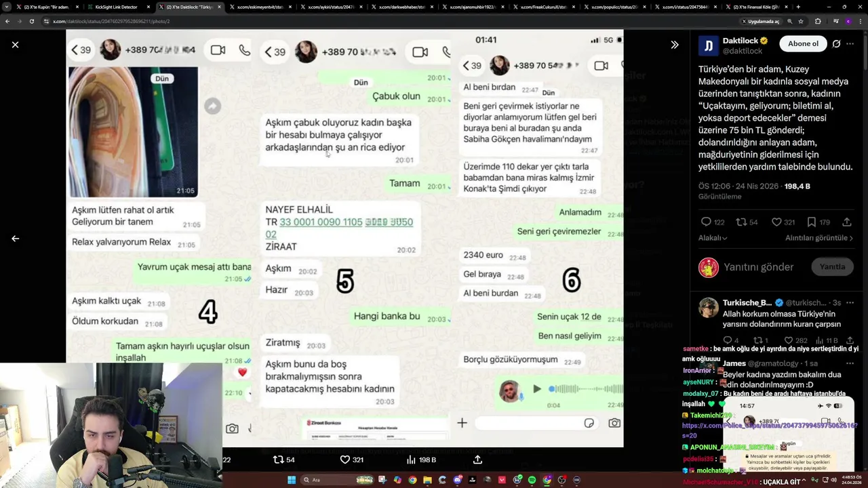Reload the page with refresh icon

tap(32, 21)
